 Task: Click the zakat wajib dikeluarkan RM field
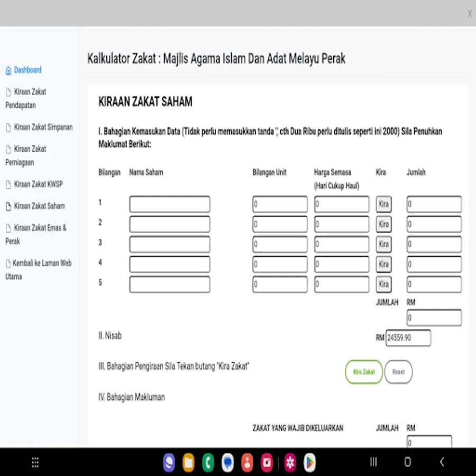429,442
